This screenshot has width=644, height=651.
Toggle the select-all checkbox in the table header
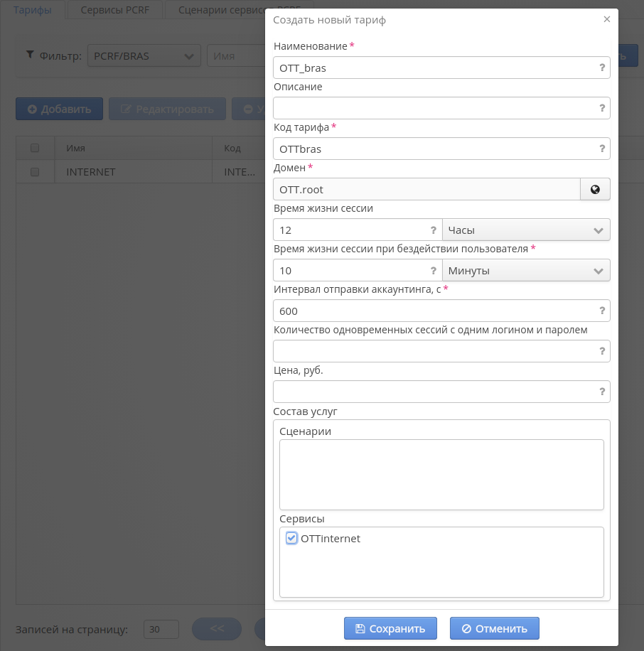(35, 148)
